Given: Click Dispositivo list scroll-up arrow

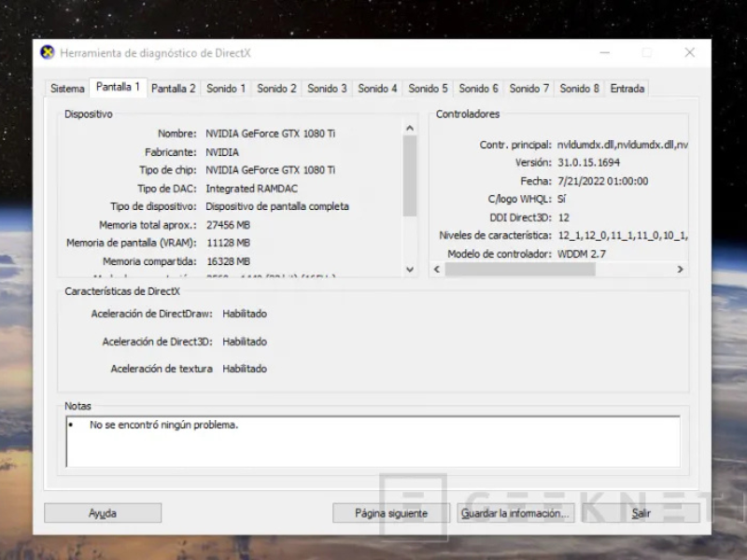Looking at the screenshot, I should point(410,128).
